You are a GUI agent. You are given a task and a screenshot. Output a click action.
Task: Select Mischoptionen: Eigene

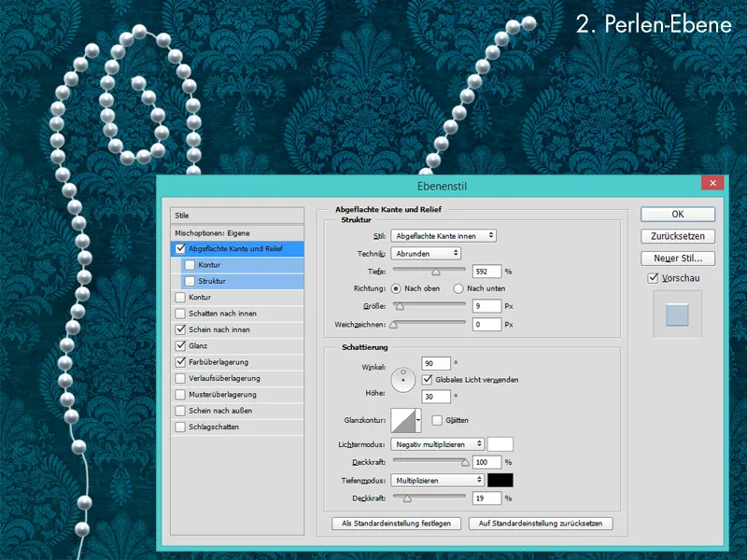(x=237, y=232)
